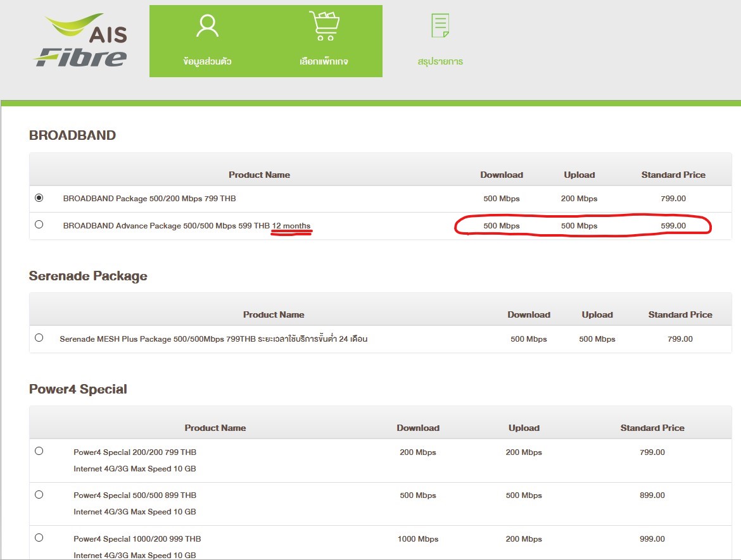This screenshot has width=741, height=560.
Task: Click the Upload header in BROADBAND table
Action: [x=579, y=175]
